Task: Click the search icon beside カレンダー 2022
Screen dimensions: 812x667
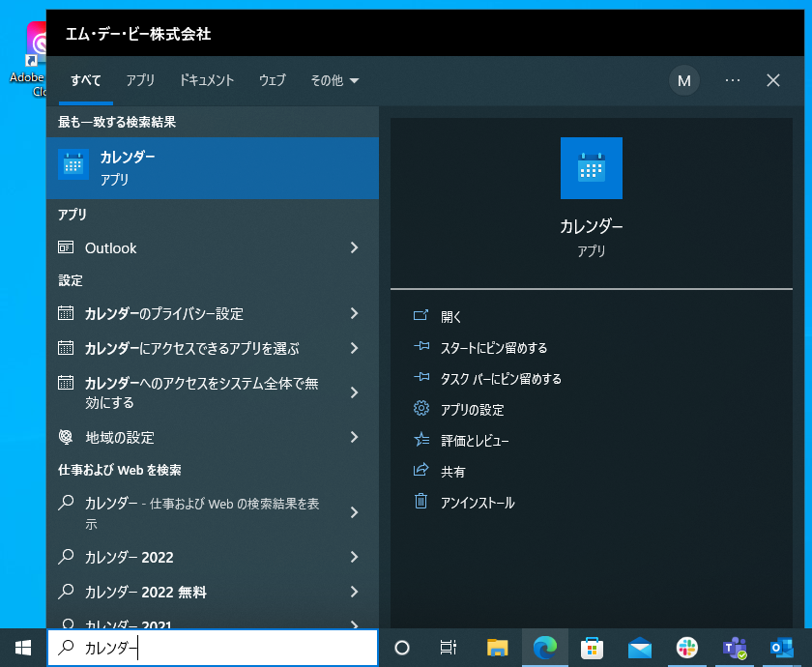Action: point(66,557)
